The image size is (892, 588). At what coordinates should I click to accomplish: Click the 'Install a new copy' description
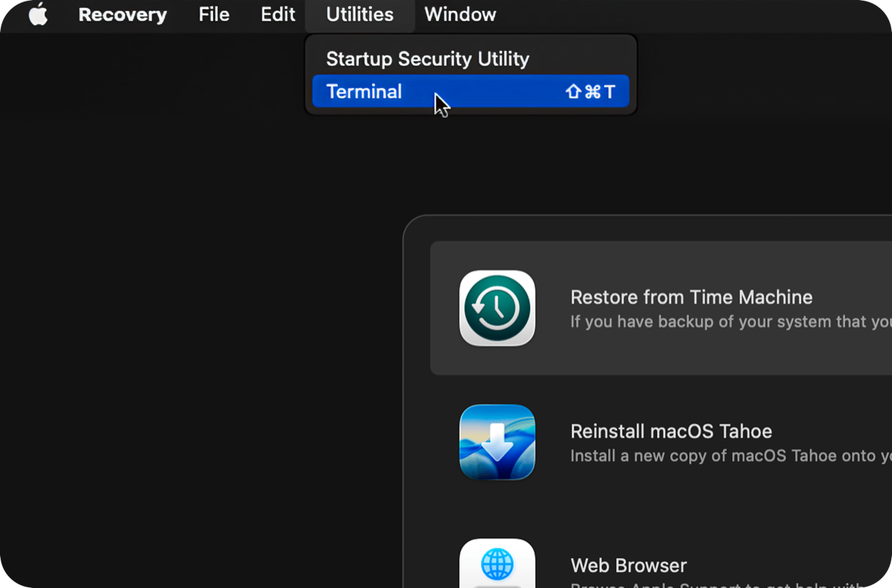pos(731,456)
